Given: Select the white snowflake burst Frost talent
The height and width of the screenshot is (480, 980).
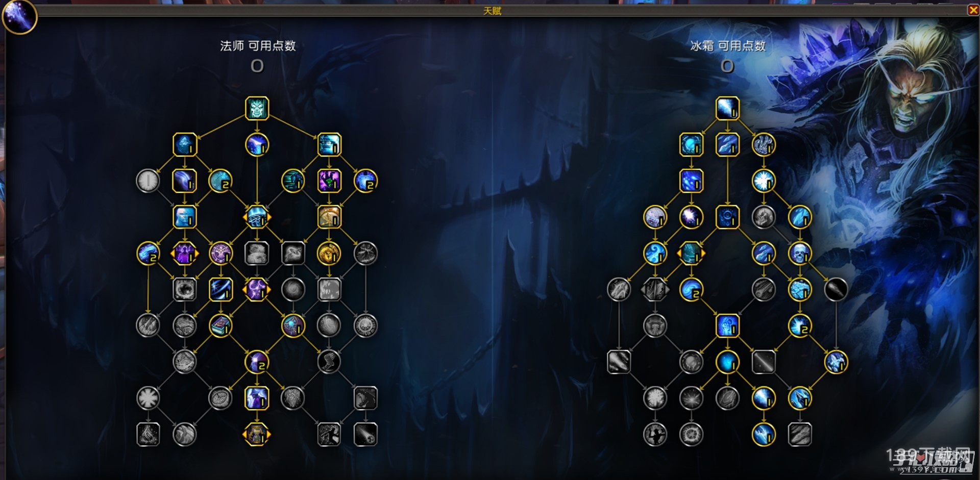Looking at the screenshot, I should point(763,181).
